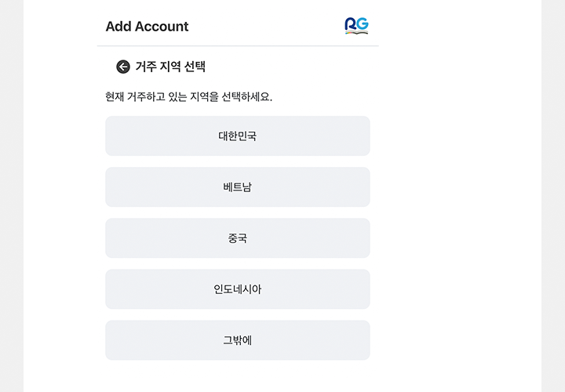Click the Add Account title
Screen dimensions: 565x392
point(147,26)
